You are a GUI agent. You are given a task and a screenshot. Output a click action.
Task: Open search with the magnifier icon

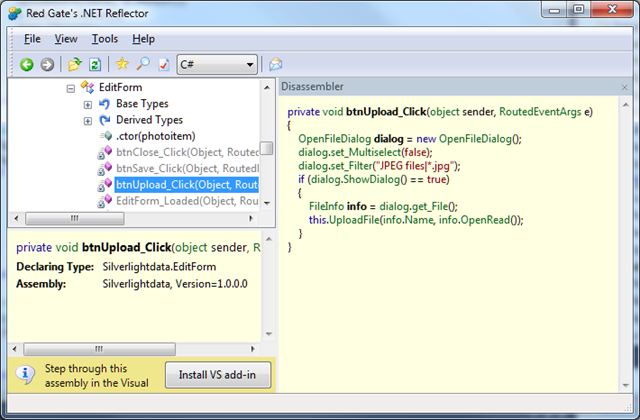click(x=143, y=64)
